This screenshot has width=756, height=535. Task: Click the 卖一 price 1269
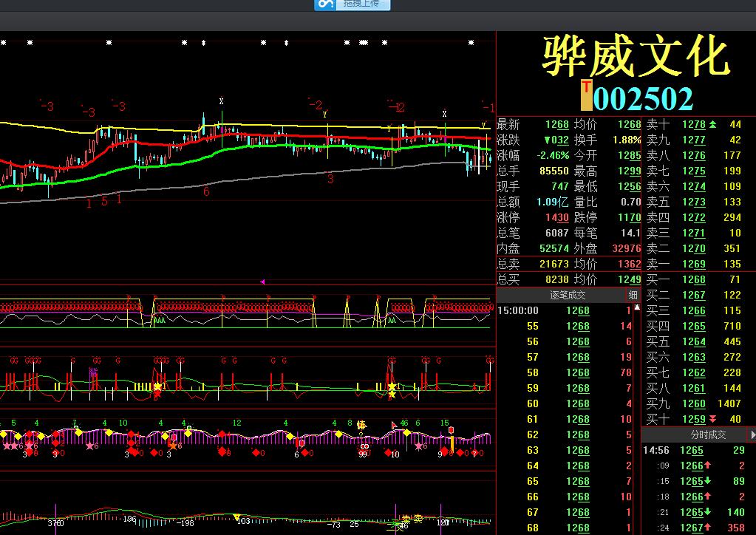(x=694, y=264)
